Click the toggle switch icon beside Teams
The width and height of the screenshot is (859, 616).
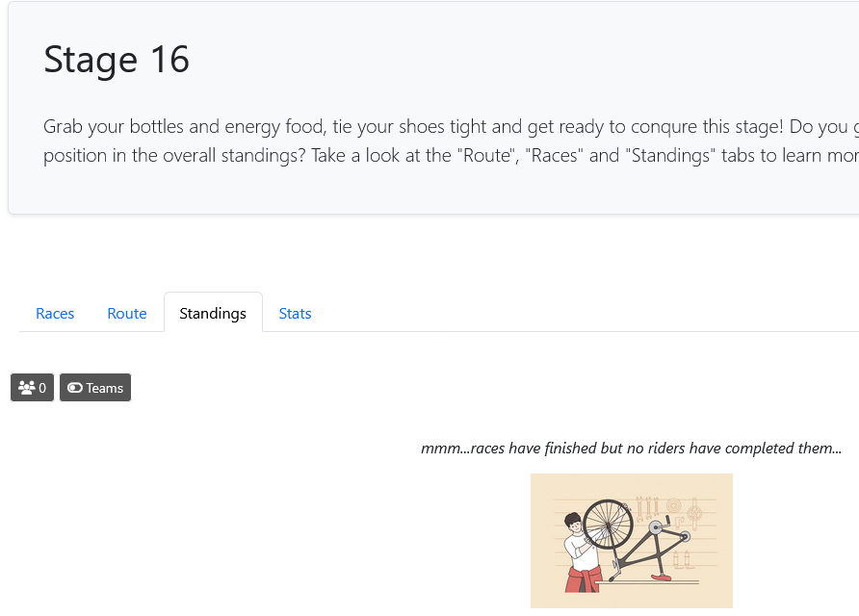[x=75, y=388]
